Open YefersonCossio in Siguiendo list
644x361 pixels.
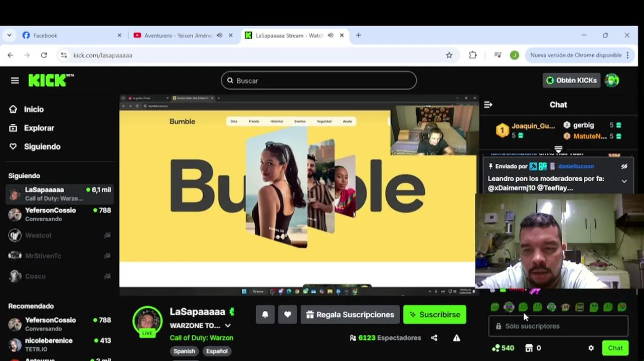click(60, 215)
